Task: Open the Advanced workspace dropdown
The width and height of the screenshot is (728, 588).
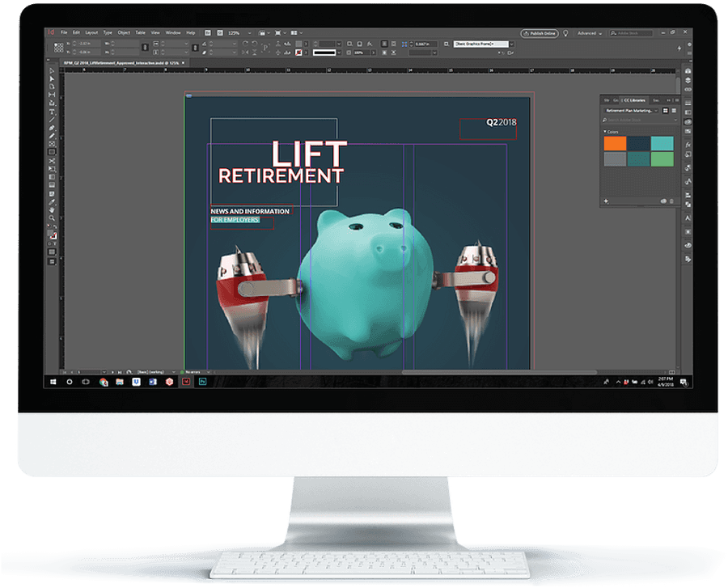Action: (589, 33)
